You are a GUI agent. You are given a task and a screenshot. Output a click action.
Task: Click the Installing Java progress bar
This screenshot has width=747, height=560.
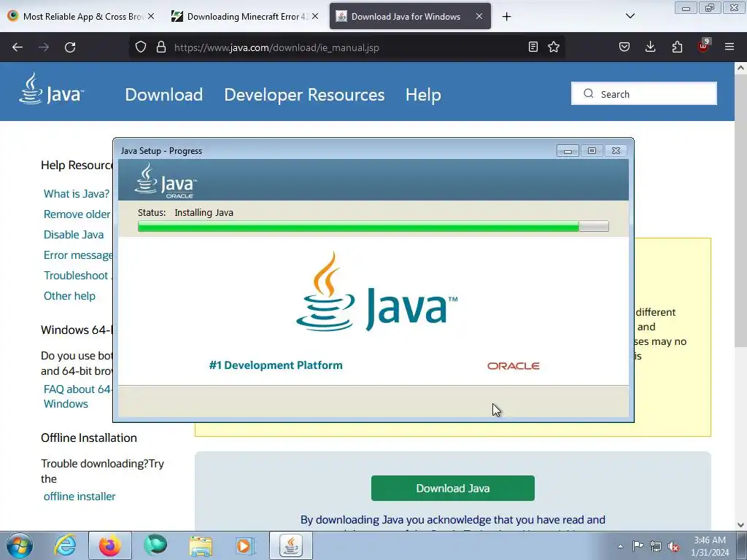pyautogui.click(x=373, y=226)
